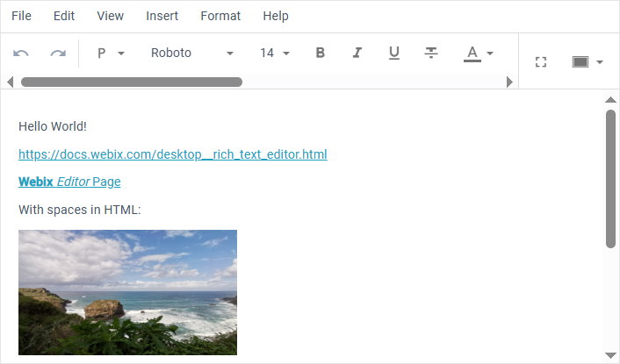This screenshot has width=620, height=364.
Task: Open the text color picker
Action: [x=479, y=53]
